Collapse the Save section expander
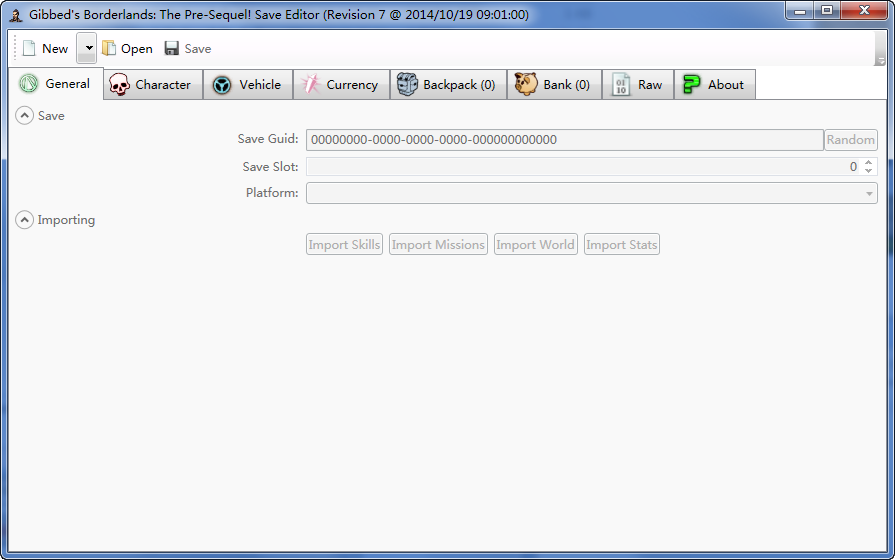The height and width of the screenshot is (560, 895). point(25,116)
